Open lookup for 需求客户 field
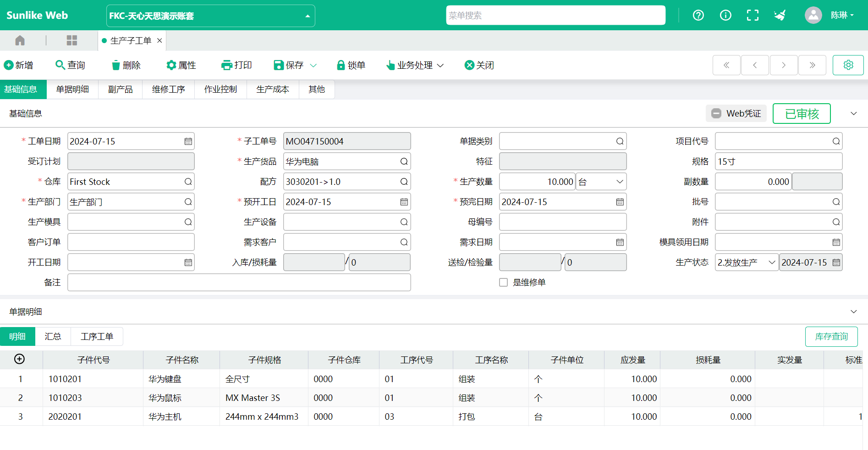Viewport: 868px width, 450px height. coord(404,242)
